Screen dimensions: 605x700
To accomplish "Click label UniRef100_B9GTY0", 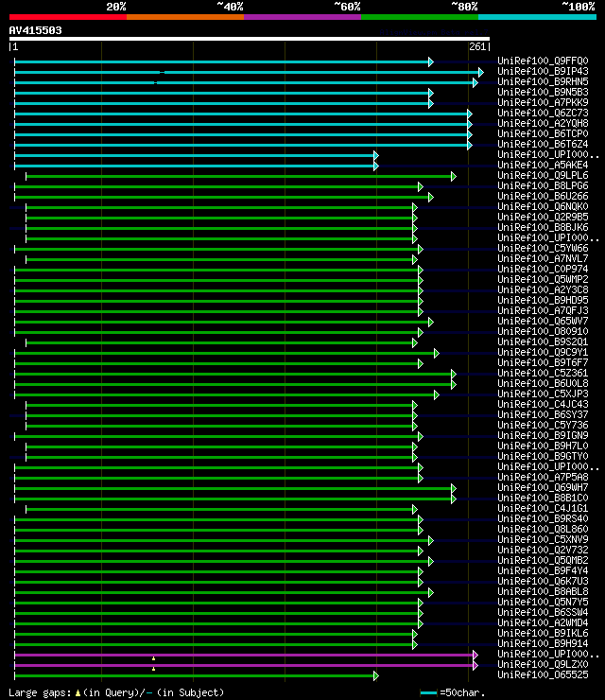I will [543, 456].
